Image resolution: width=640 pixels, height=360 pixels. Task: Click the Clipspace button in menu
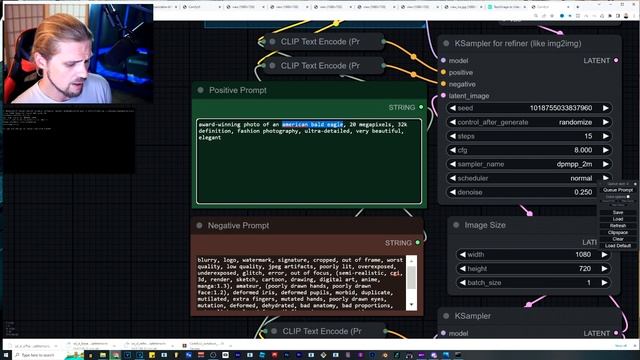(x=618, y=232)
